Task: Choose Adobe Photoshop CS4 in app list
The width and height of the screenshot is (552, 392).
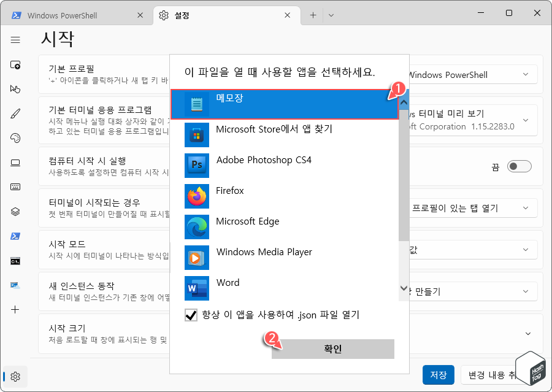Action: click(285, 166)
